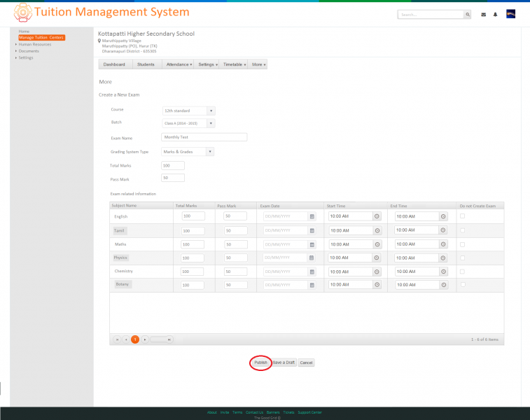Open calendar picker for Botany exam date

pos(312,285)
